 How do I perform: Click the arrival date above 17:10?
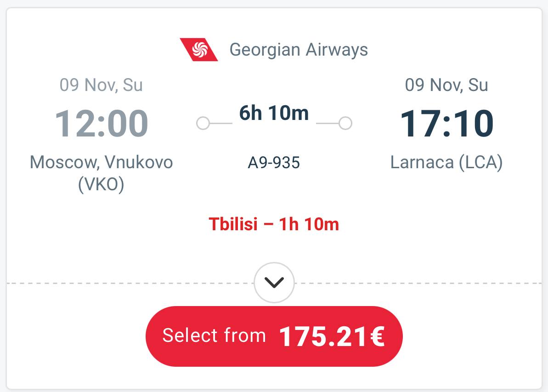coord(446,85)
